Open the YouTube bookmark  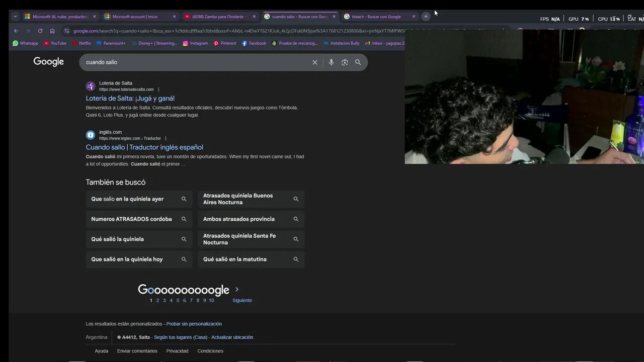(55, 43)
